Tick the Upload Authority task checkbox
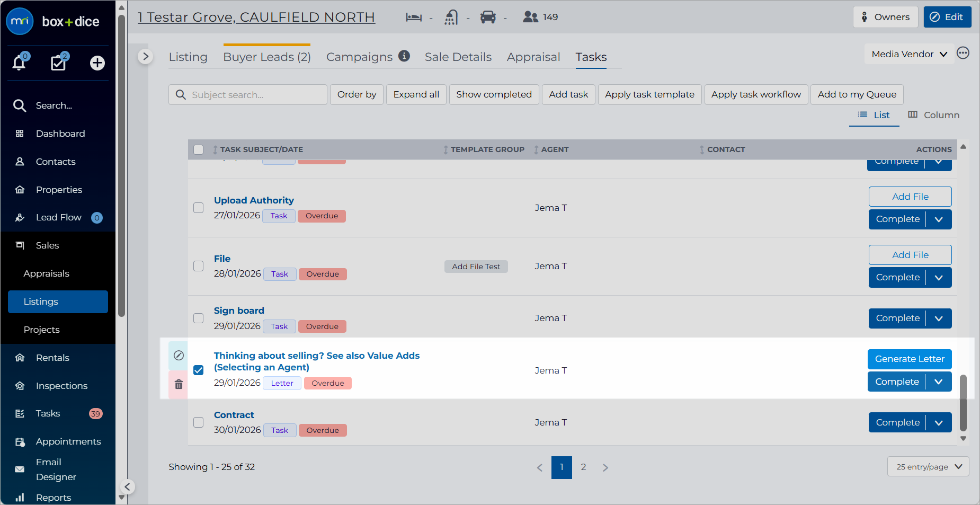Viewport: 980px width, 505px height. click(199, 208)
